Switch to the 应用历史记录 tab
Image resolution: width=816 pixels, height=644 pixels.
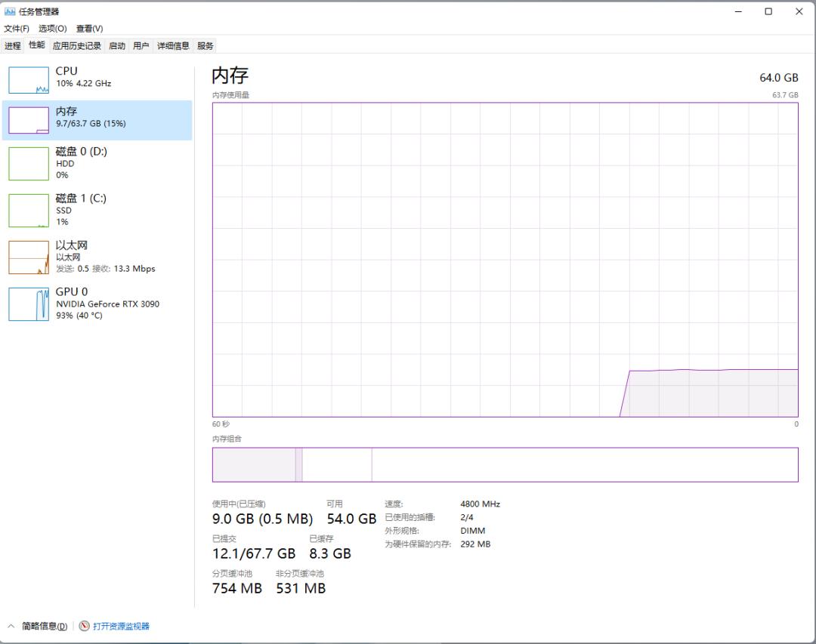76,46
